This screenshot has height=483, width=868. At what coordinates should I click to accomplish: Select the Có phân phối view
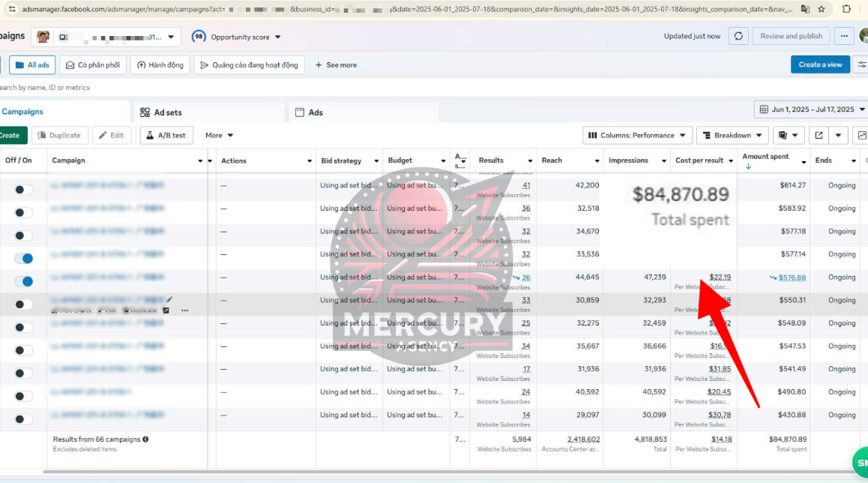pos(93,64)
